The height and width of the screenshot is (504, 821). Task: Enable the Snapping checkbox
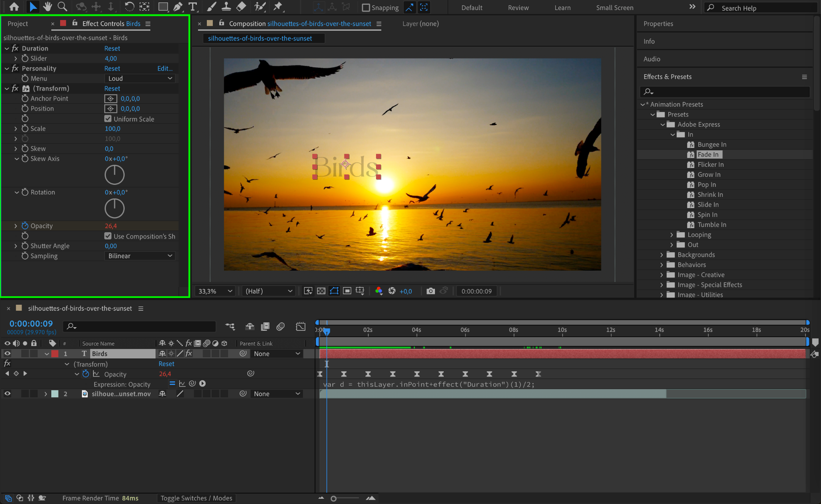point(366,8)
